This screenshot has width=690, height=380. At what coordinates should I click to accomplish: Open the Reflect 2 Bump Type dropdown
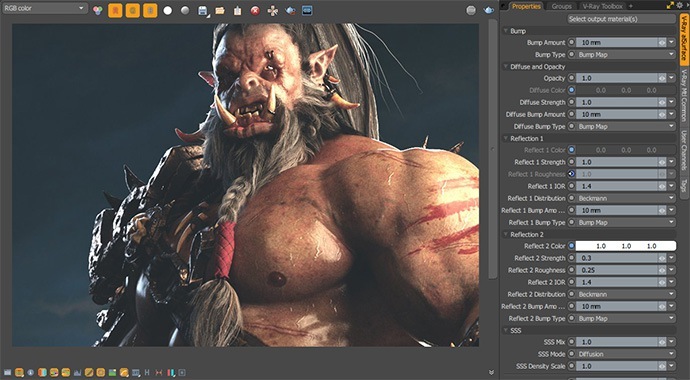click(x=626, y=318)
